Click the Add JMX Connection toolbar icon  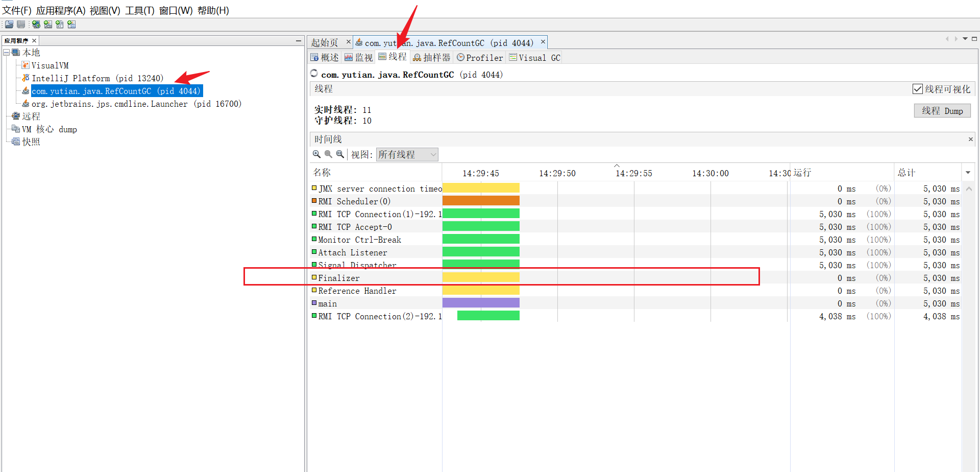point(48,25)
